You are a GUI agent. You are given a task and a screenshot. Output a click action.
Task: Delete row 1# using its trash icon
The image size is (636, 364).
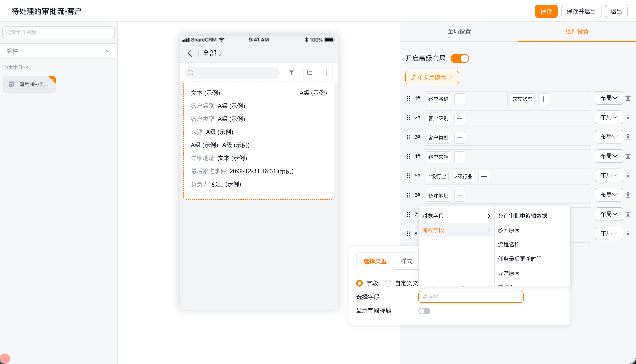tap(628, 98)
